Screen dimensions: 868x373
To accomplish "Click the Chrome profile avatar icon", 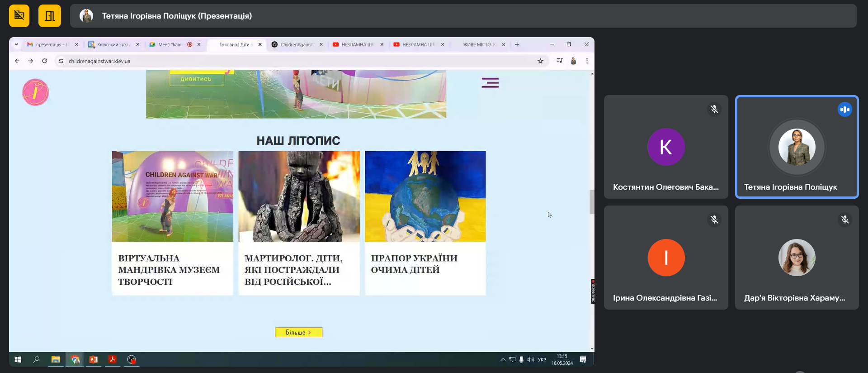I will (573, 61).
